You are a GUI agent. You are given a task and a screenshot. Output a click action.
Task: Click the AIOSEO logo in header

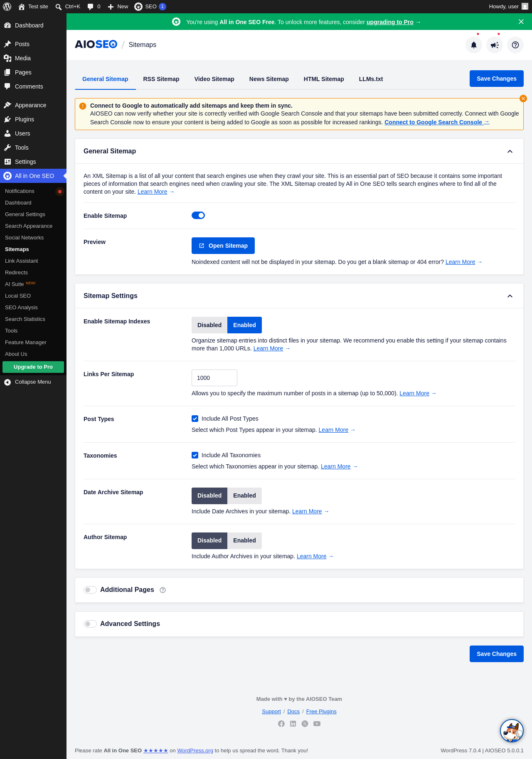[x=96, y=44]
